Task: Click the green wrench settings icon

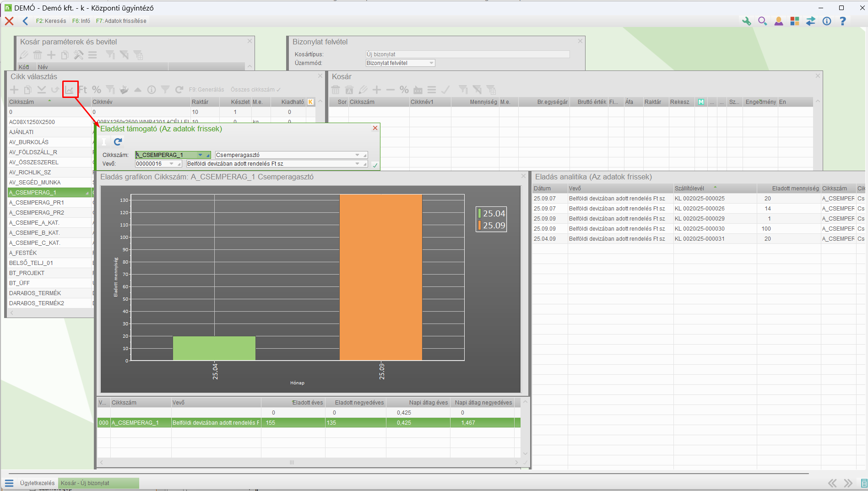Action: [x=746, y=21]
